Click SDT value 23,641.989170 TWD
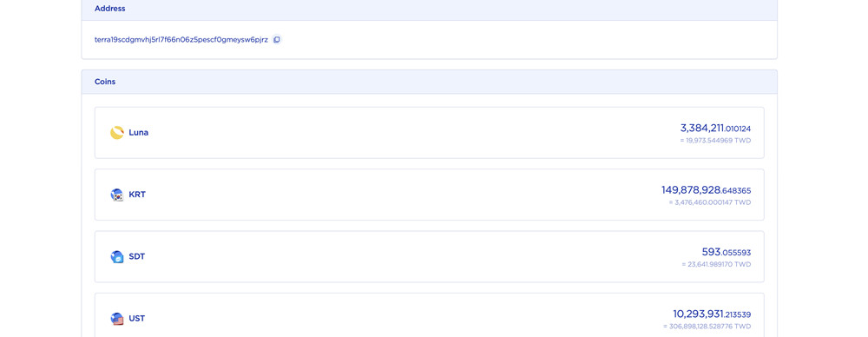This screenshot has height=337, width=868. (716, 265)
